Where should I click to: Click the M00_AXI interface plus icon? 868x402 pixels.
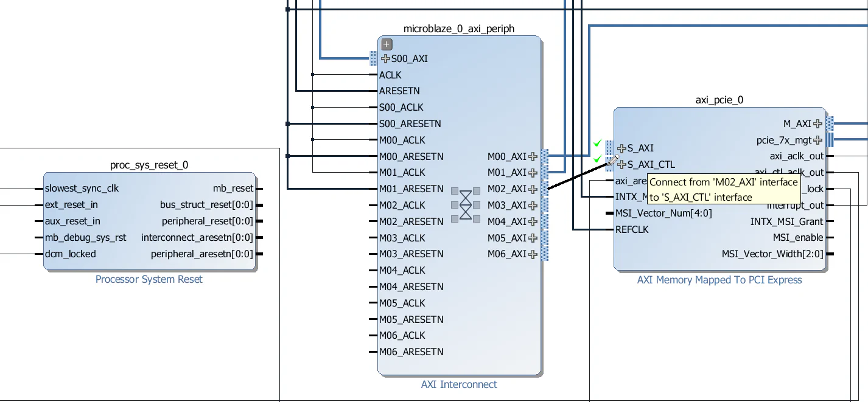pyautogui.click(x=533, y=156)
